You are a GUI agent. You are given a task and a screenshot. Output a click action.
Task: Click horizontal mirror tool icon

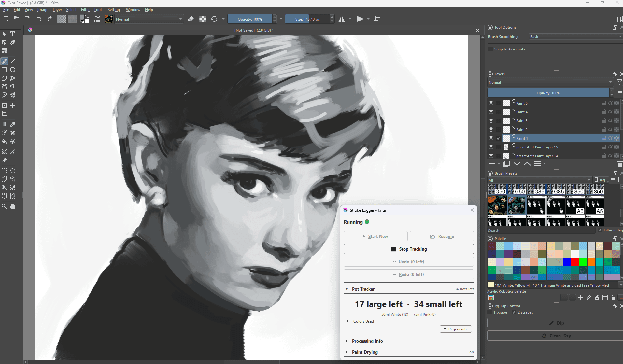coord(342,19)
